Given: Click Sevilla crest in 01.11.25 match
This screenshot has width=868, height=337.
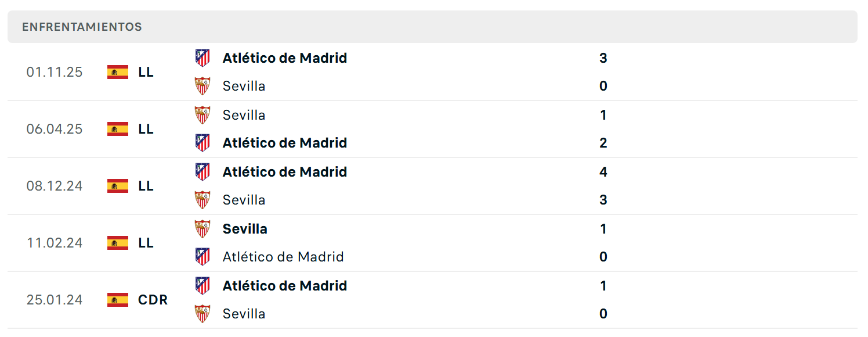Looking at the screenshot, I should (x=202, y=86).
